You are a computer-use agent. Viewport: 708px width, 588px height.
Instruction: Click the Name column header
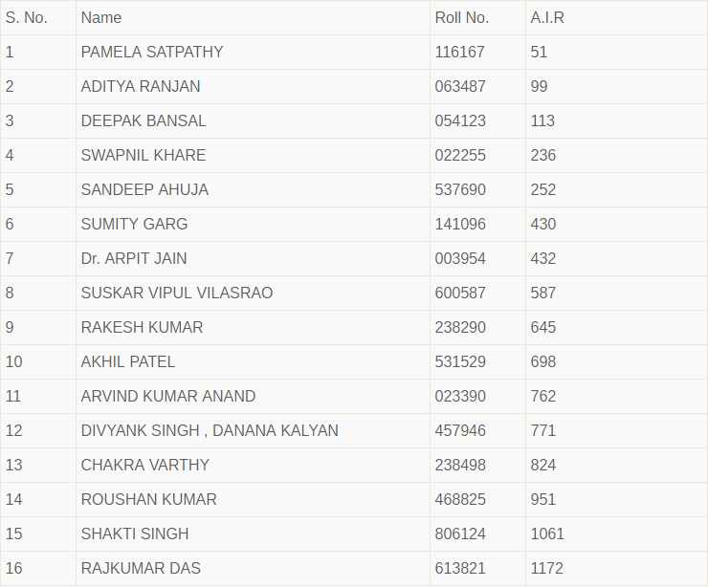coord(101,17)
